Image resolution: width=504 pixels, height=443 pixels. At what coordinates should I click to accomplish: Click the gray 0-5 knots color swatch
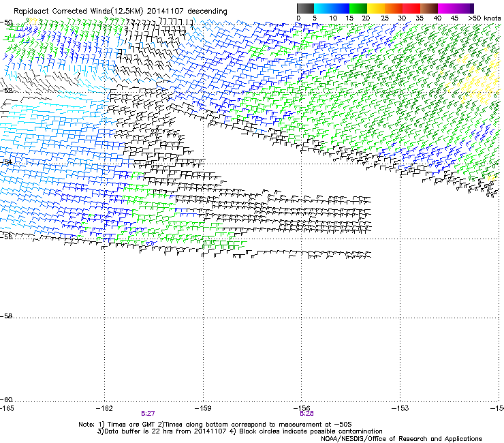point(305,8)
